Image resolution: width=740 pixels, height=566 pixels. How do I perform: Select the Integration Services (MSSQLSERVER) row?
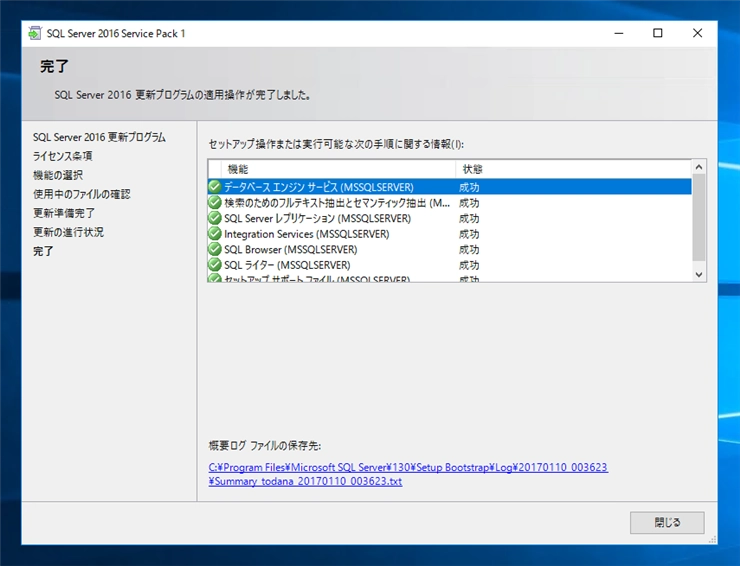[450, 234]
